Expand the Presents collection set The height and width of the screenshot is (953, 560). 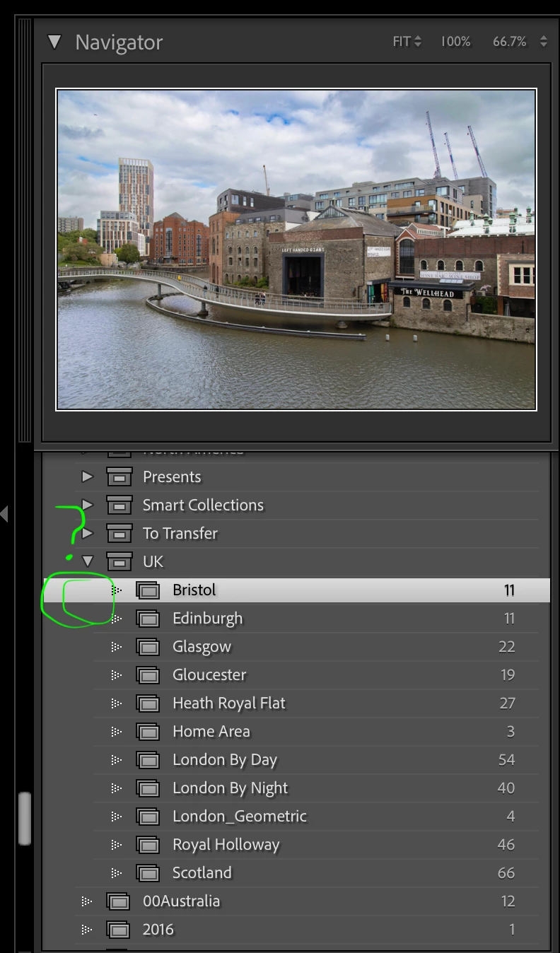pyautogui.click(x=87, y=476)
